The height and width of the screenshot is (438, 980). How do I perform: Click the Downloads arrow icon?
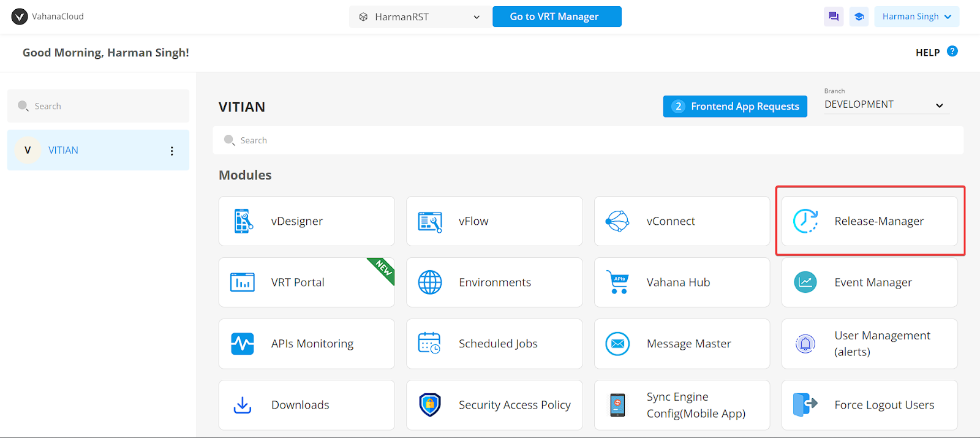(243, 405)
